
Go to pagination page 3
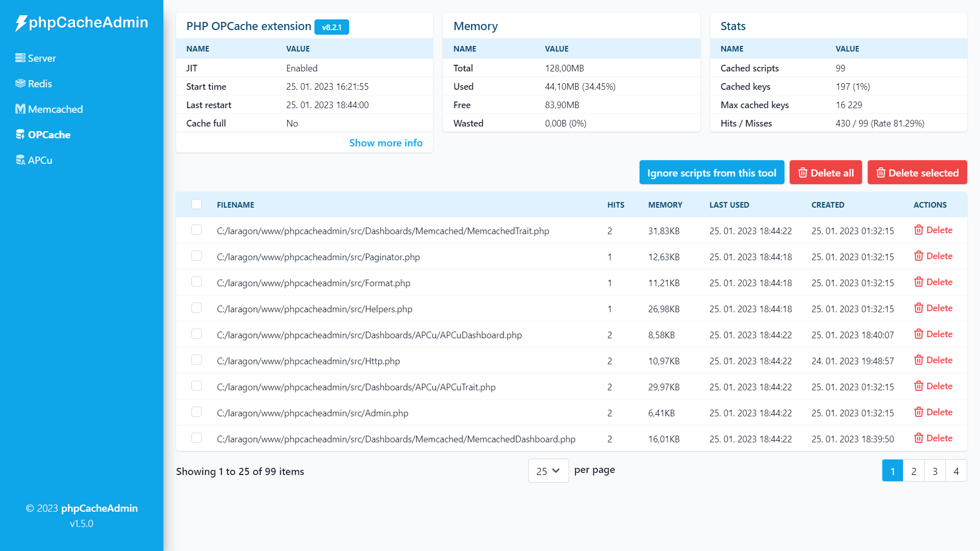coord(935,471)
